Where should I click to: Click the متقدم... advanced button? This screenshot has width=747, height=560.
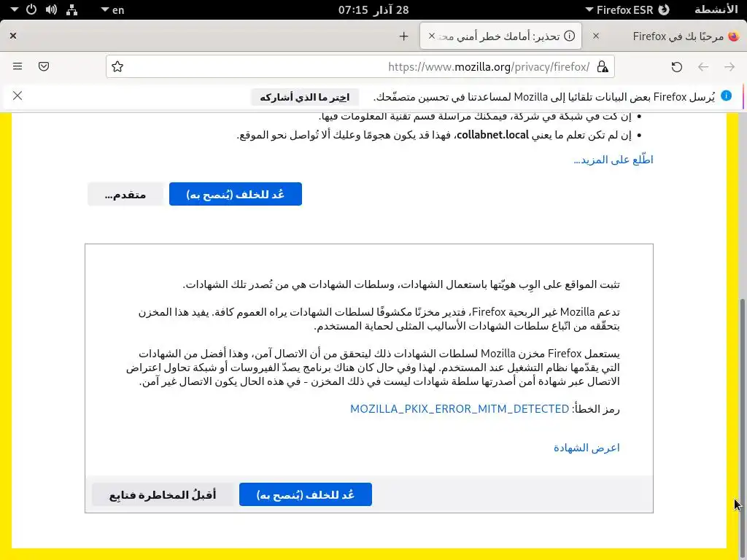(x=125, y=194)
